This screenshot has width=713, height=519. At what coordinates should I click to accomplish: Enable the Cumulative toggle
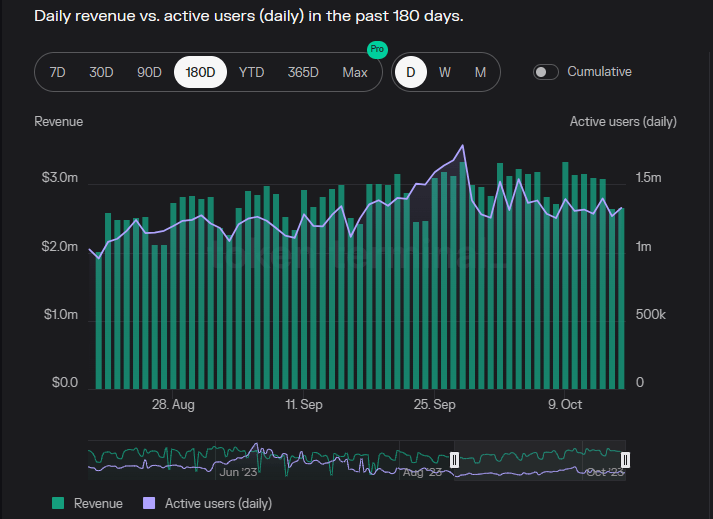coord(546,72)
